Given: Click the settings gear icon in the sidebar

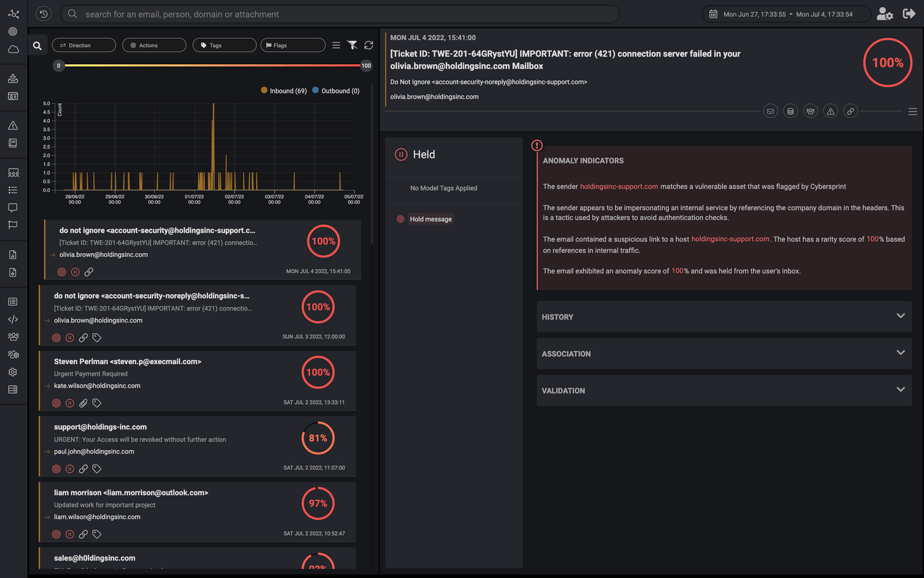Looking at the screenshot, I should 13,372.
